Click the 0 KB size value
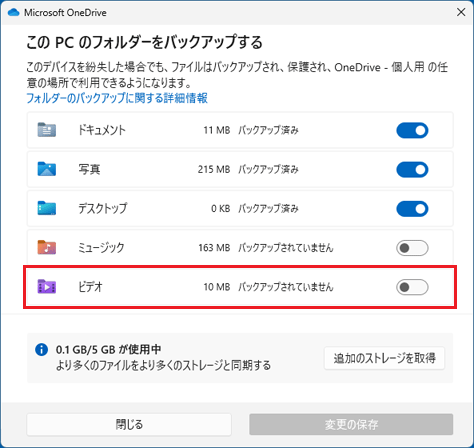This screenshot has height=448, width=474. pyautogui.click(x=220, y=209)
